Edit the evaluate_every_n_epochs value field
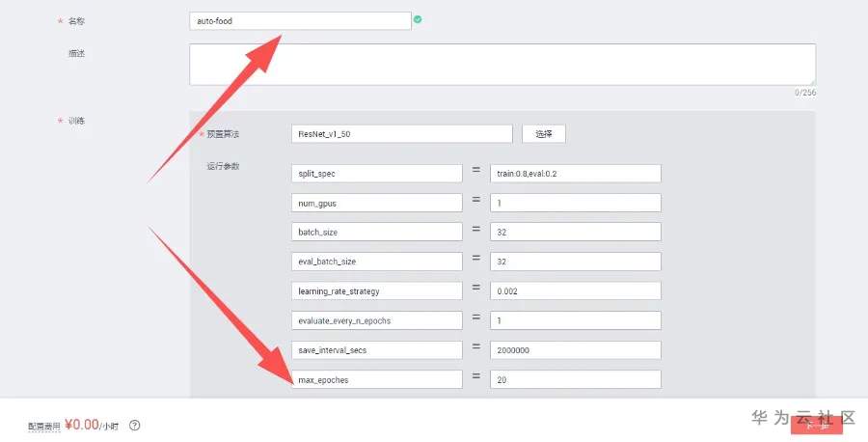Screen dimensions: 868x442 pos(575,320)
